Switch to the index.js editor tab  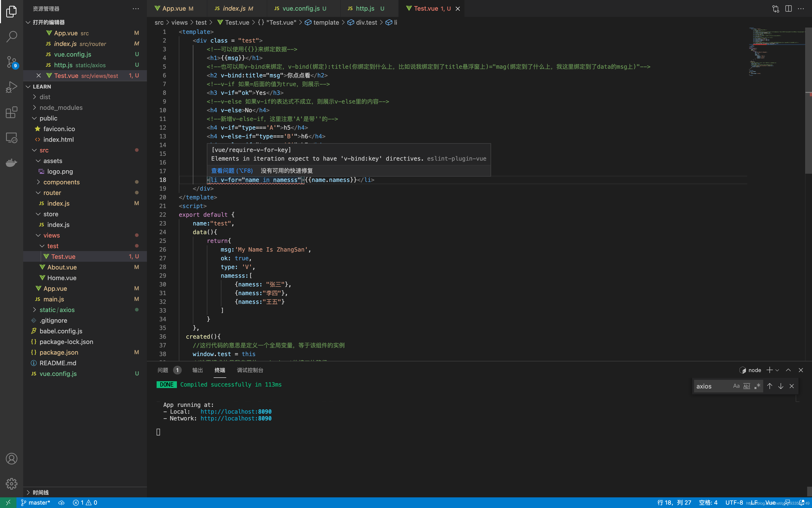point(237,9)
